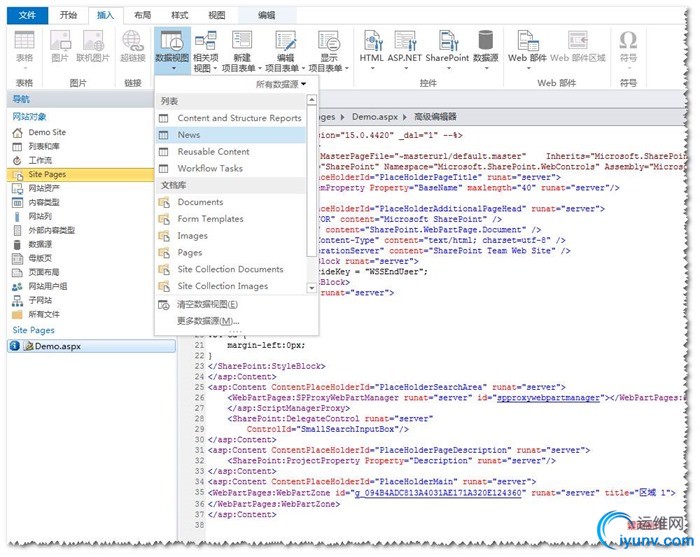Open 外部内容类型 in navigation
This screenshot has width=700, height=557.
point(51,230)
